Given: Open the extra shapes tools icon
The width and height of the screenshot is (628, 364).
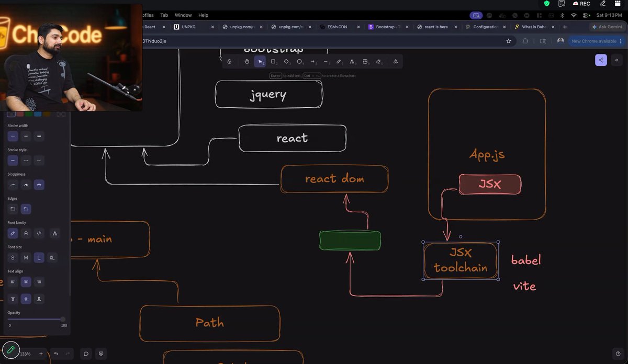Looking at the screenshot, I should point(395,62).
